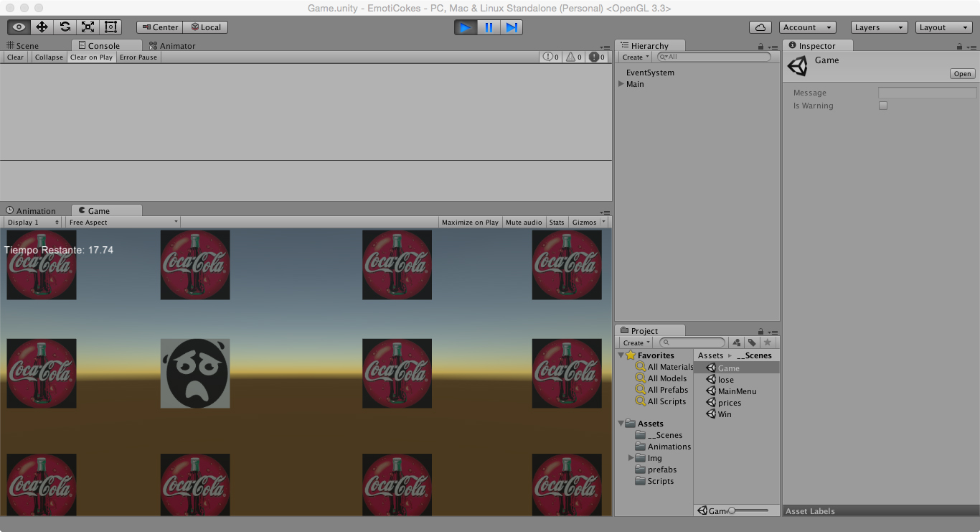Select the MainMenu scene asset
Viewport: 980px width, 532px height.
tap(731, 391)
